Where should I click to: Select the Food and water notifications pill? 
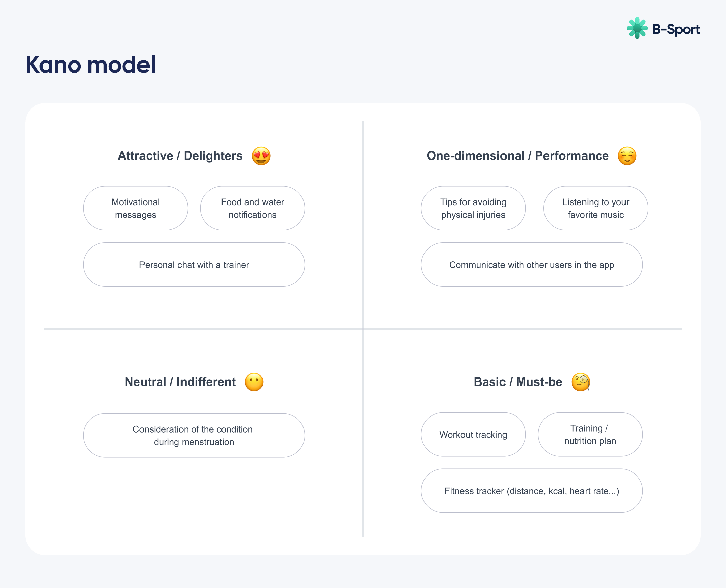252,208
